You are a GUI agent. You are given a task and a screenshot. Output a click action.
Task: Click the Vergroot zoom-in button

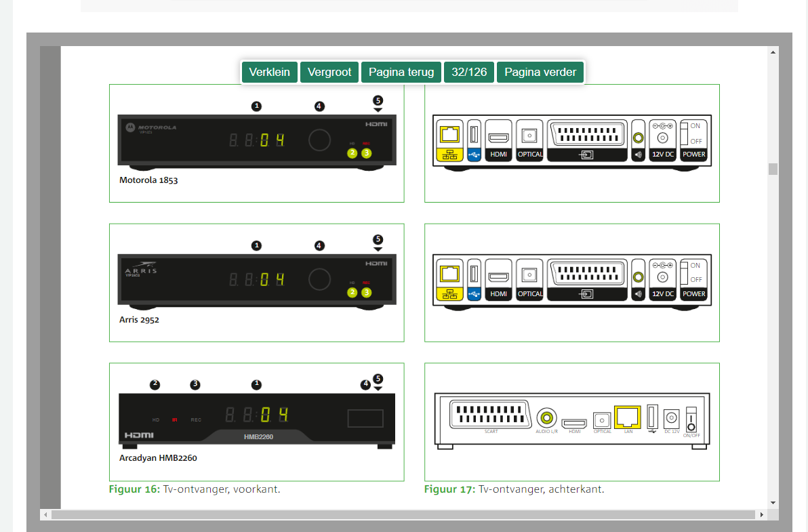click(x=329, y=72)
